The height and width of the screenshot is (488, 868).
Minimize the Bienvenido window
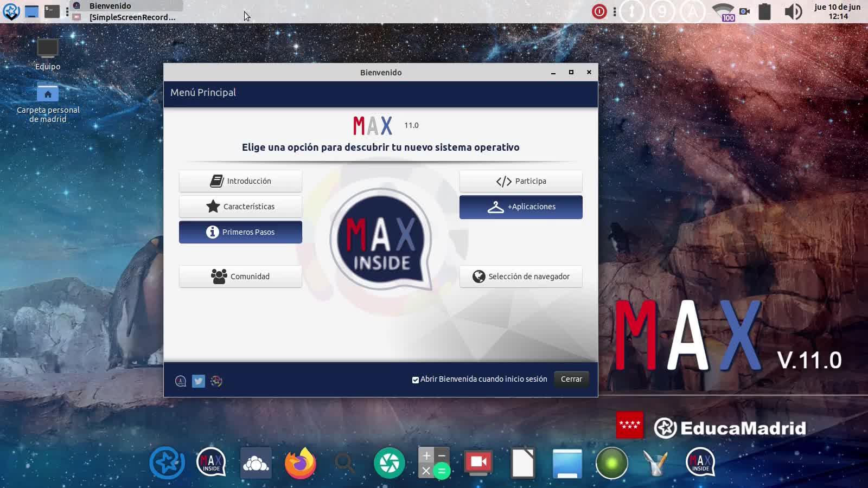pos(553,73)
